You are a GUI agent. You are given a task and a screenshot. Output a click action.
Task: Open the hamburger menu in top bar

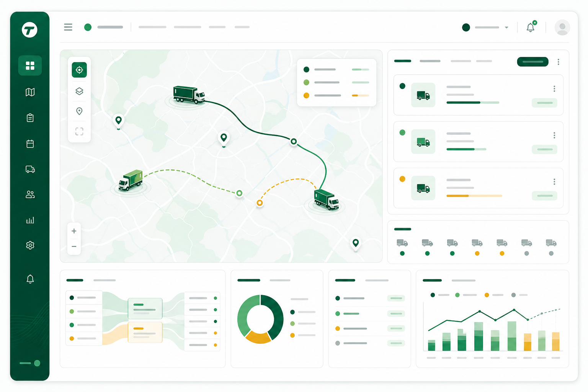68,27
